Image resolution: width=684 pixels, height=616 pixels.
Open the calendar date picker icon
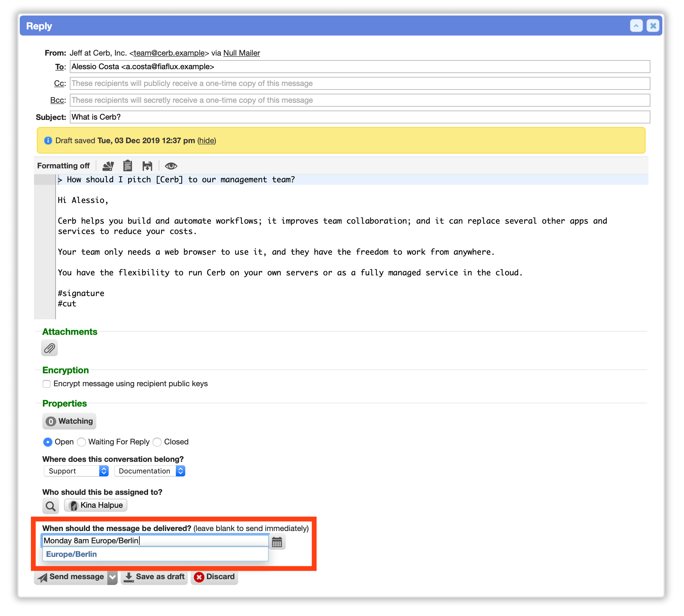click(277, 542)
